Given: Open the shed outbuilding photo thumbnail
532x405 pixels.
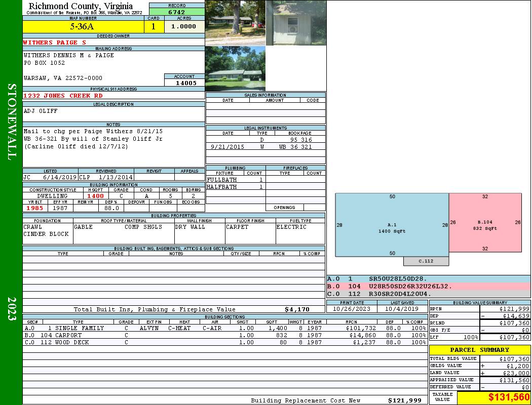Looking at the screenshot, I should click(295, 23).
